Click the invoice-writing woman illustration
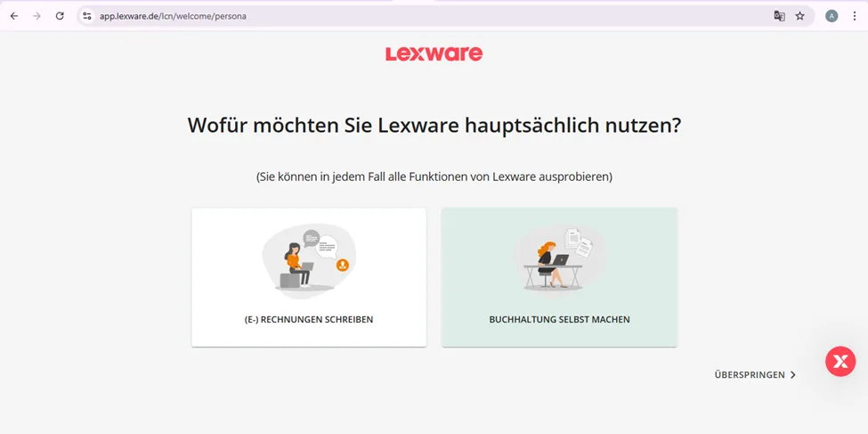This screenshot has width=868, height=434. tap(309, 261)
